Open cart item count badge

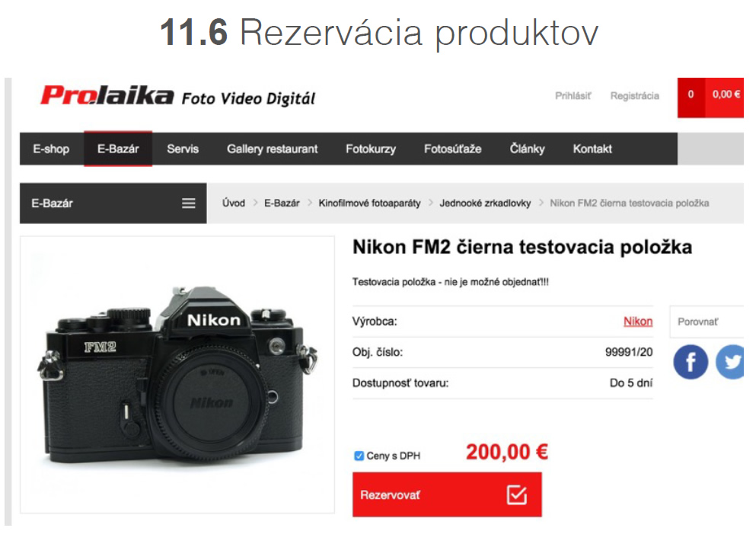point(691,95)
